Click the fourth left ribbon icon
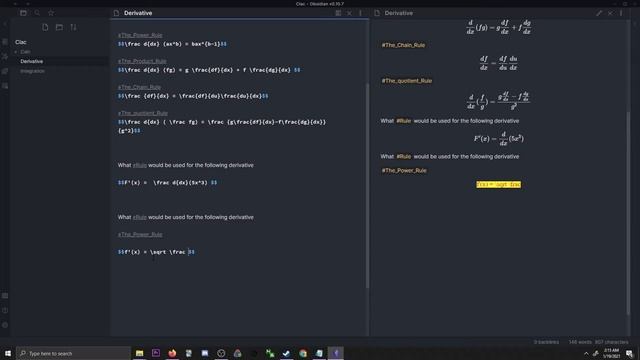The image size is (640, 360). click(5, 71)
